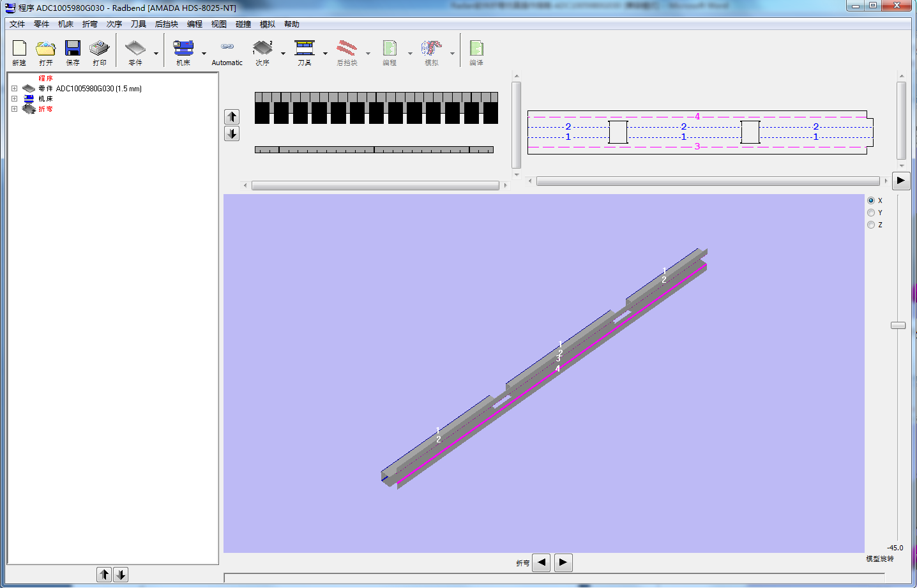
Task: Maximize the Radbend window
Action: (x=873, y=6)
